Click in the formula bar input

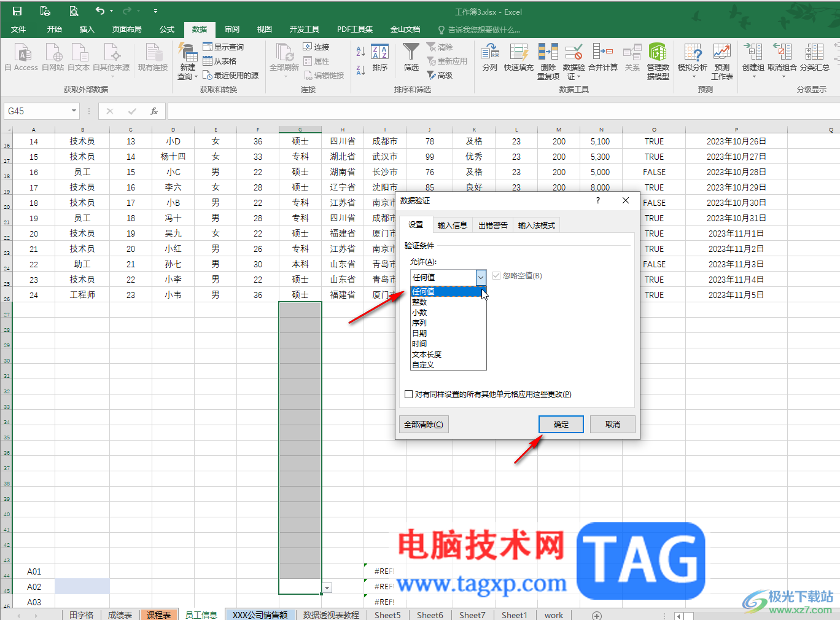pyautogui.click(x=504, y=111)
